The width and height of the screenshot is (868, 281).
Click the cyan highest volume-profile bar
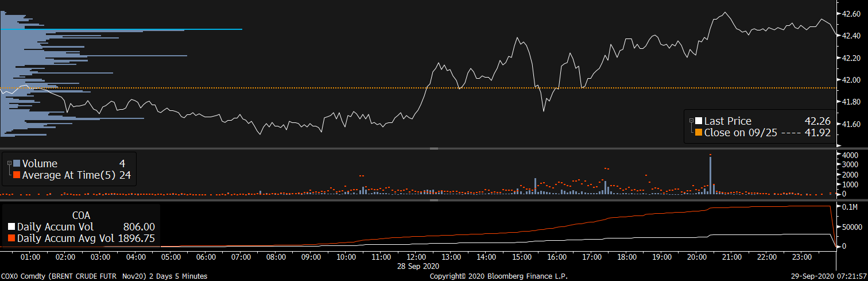pyautogui.click(x=121, y=29)
